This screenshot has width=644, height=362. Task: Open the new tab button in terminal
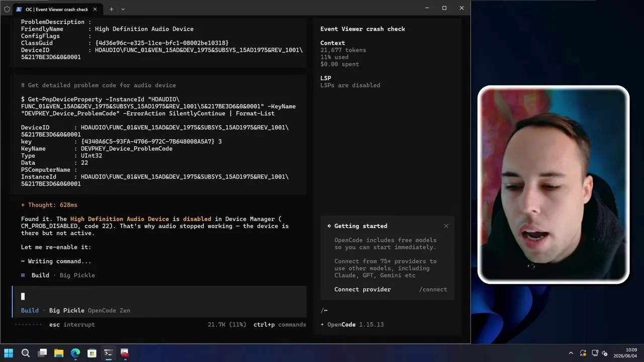[x=111, y=9]
